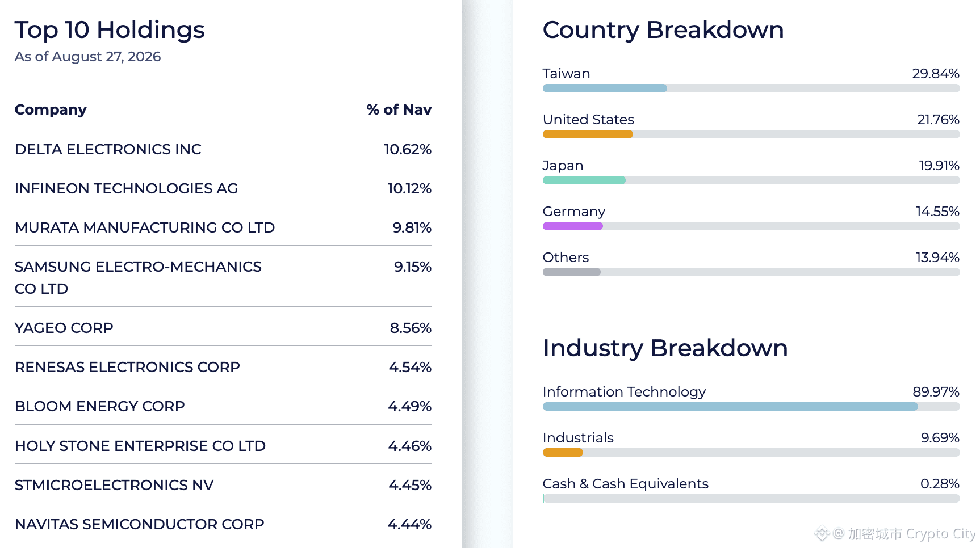The width and height of the screenshot is (980, 548).
Task: Click the Information Technology industry bar
Action: point(730,407)
